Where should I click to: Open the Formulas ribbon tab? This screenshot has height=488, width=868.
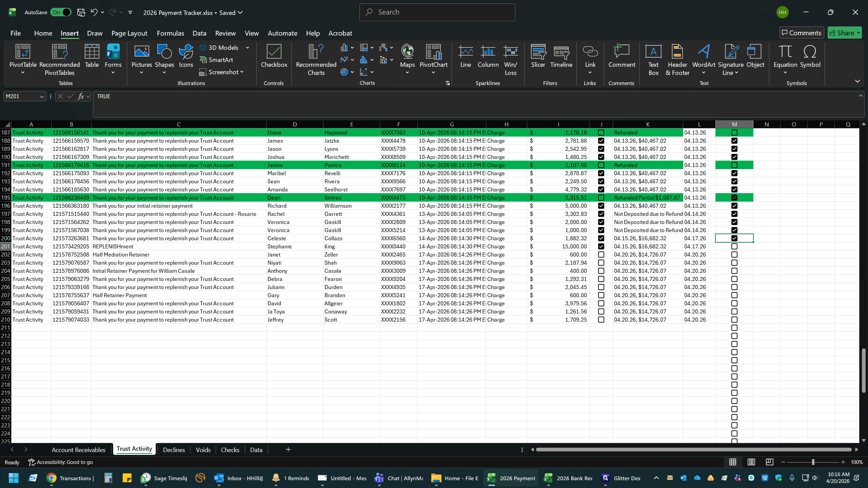coord(171,33)
